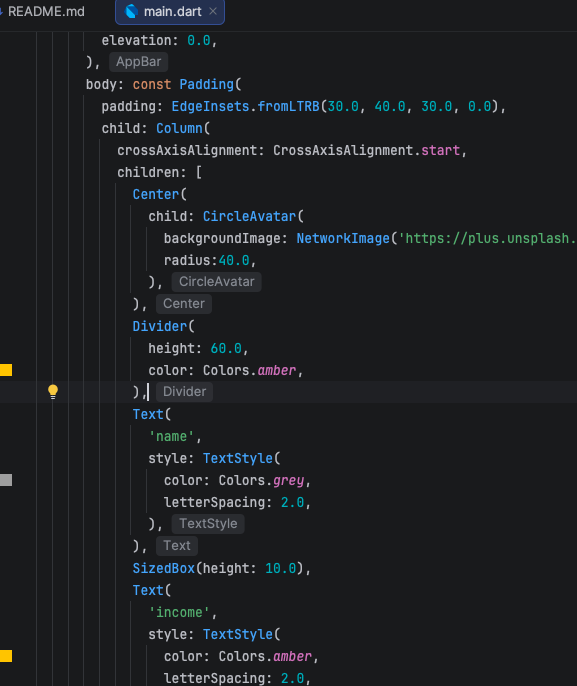Click the 'elevation: 0.0' line

click(159, 40)
